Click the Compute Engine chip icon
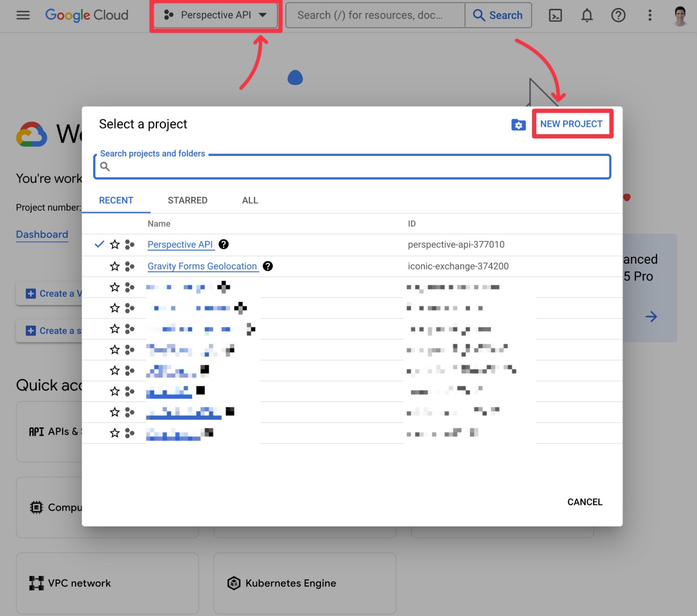This screenshot has height=616, width=697. click(x=36, y=507)
